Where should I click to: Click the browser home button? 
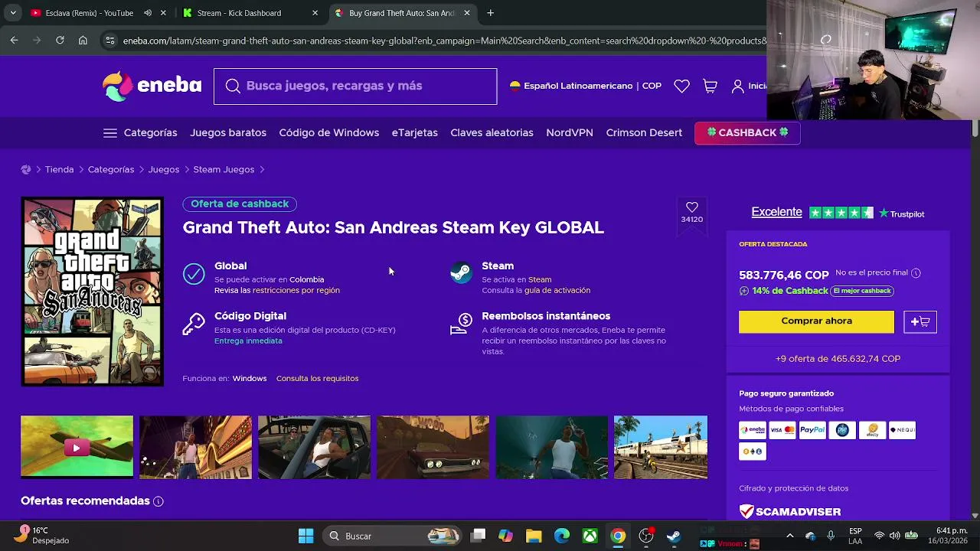click(83, 41)
